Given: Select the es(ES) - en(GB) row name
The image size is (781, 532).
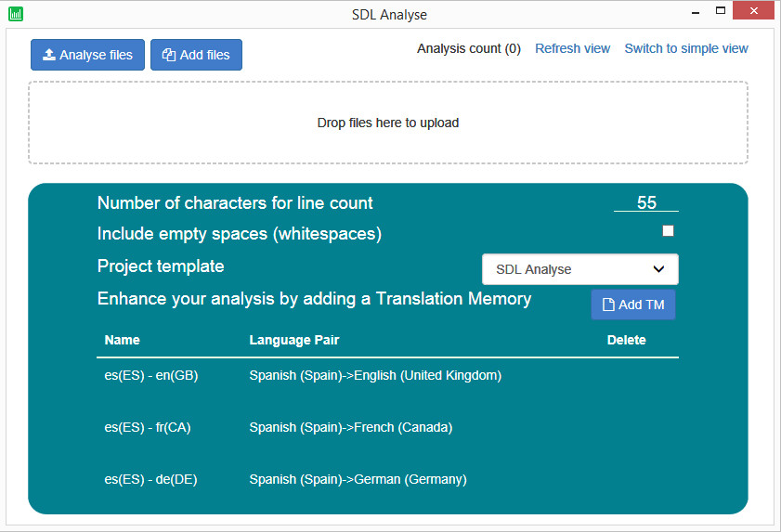Looking at the screenshot, I should pos(151,375).
